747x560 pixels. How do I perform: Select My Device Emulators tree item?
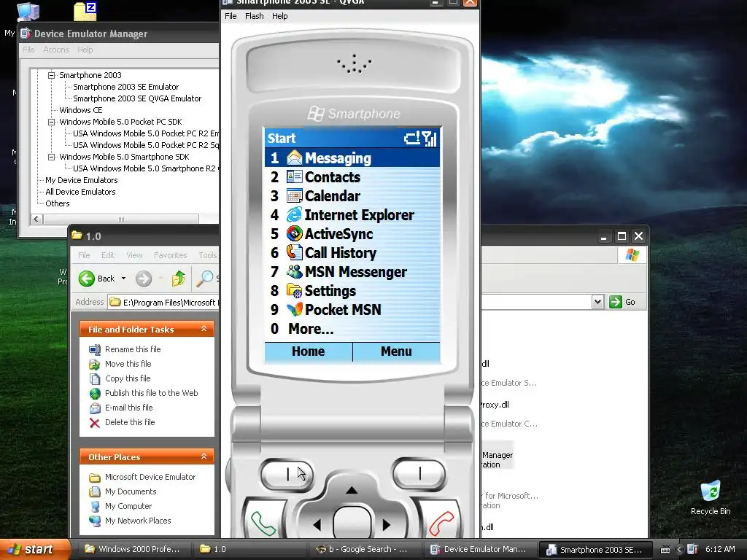[x=82, y=181]
